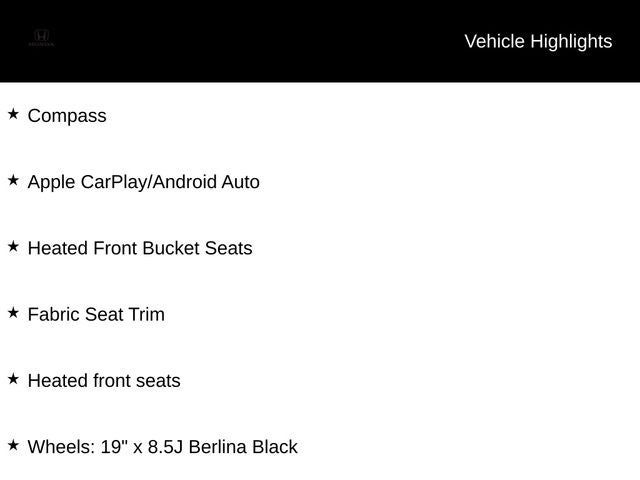
Task: Click the Honda logo in the header
Action: [41, 38]
